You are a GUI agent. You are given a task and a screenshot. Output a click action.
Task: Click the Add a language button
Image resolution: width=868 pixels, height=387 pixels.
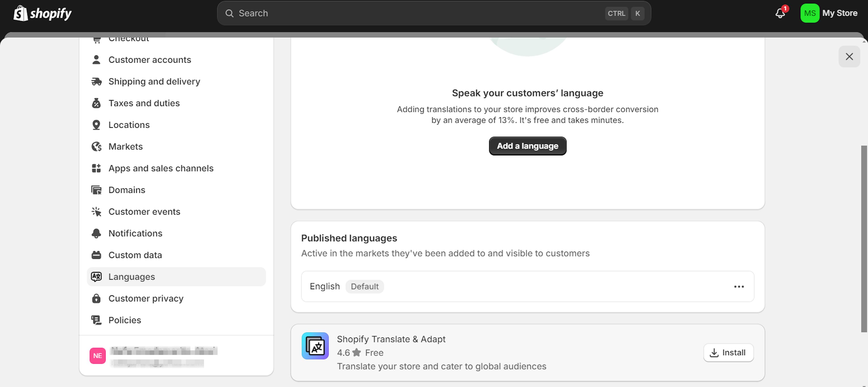click(x=527, y=146)
